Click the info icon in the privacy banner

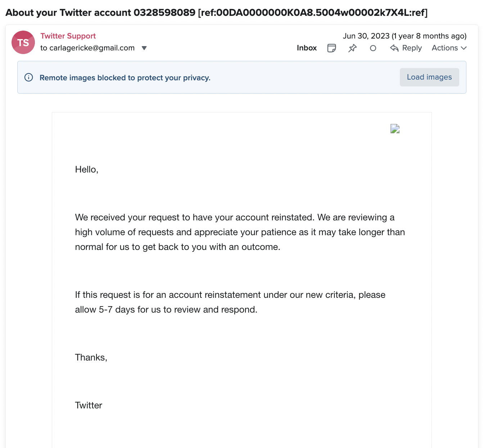[x=29, y=77]
